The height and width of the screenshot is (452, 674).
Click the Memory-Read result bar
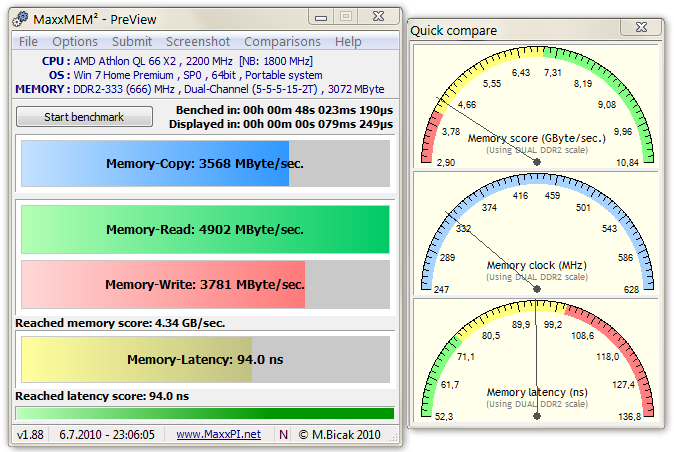(x=204, y=229)
